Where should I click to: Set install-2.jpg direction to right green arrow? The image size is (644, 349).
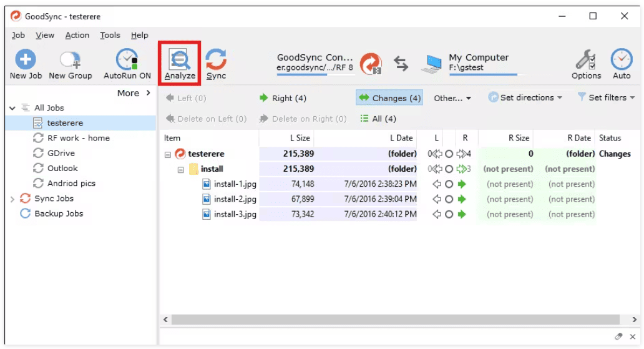pos(462,199)
